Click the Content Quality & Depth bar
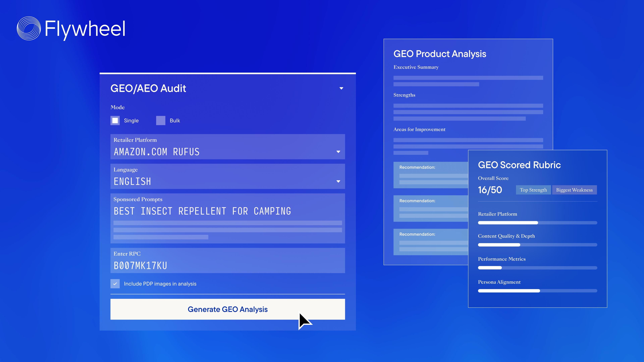Image resolution: width=644 pixels, height=362 pixels. 538,245
